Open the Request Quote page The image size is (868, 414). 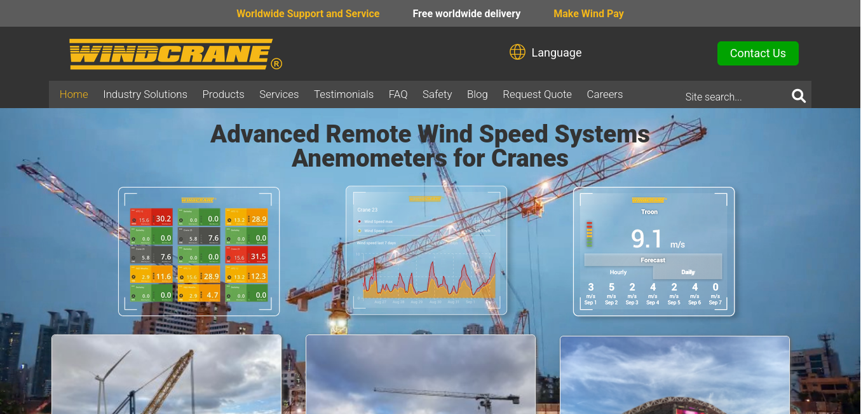pyautogui.click(x=537, y=94)
